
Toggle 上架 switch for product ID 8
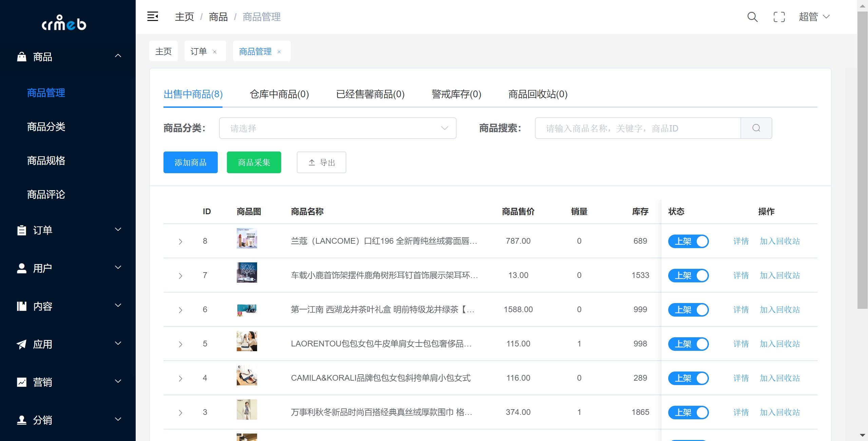[688, 241]
